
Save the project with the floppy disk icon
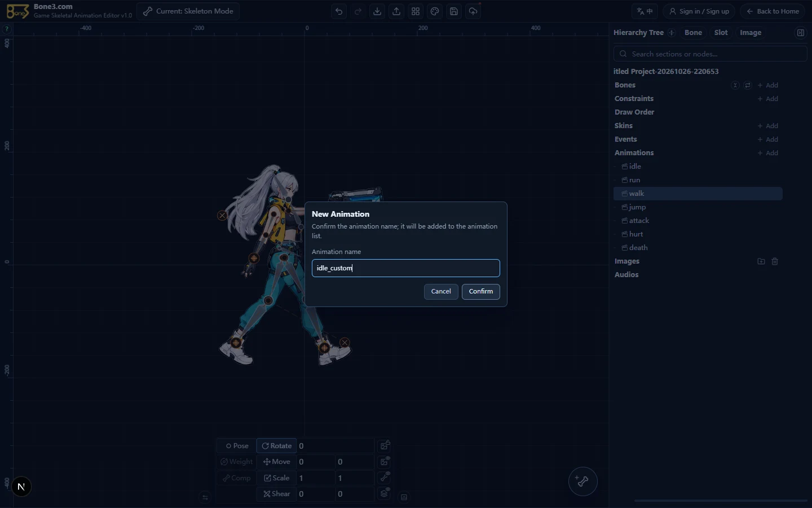(454, 11)
